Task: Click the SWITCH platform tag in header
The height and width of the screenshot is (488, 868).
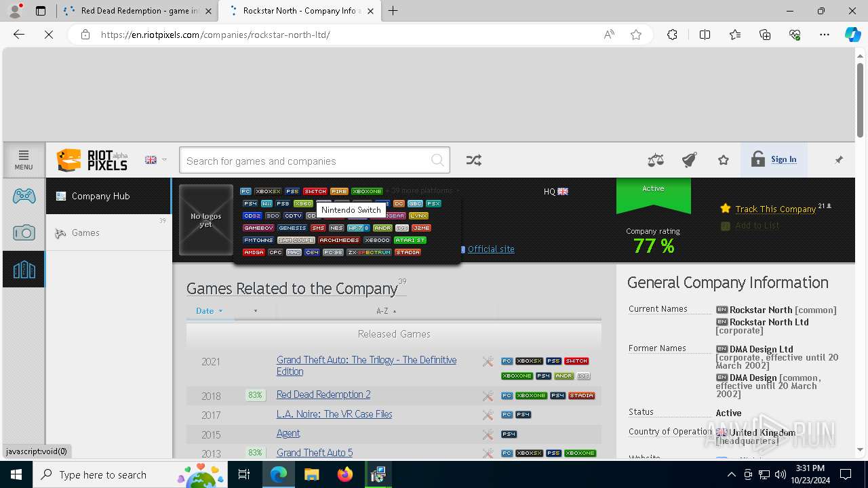Action: click(x=315, y=191)
